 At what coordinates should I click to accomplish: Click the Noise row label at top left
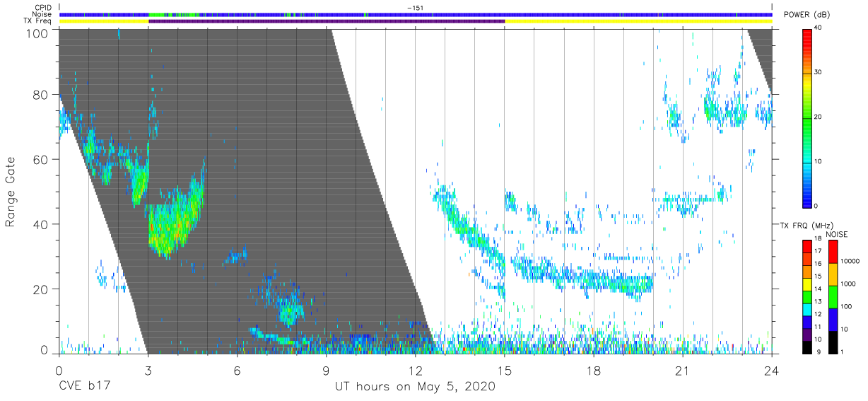pyautogui.click(x=42, y=14)
